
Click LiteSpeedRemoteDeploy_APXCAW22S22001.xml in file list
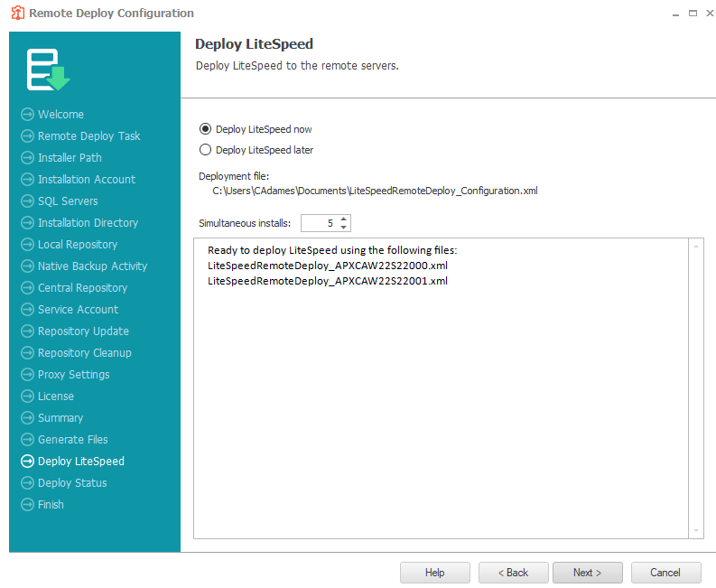(x=328, y=281)
